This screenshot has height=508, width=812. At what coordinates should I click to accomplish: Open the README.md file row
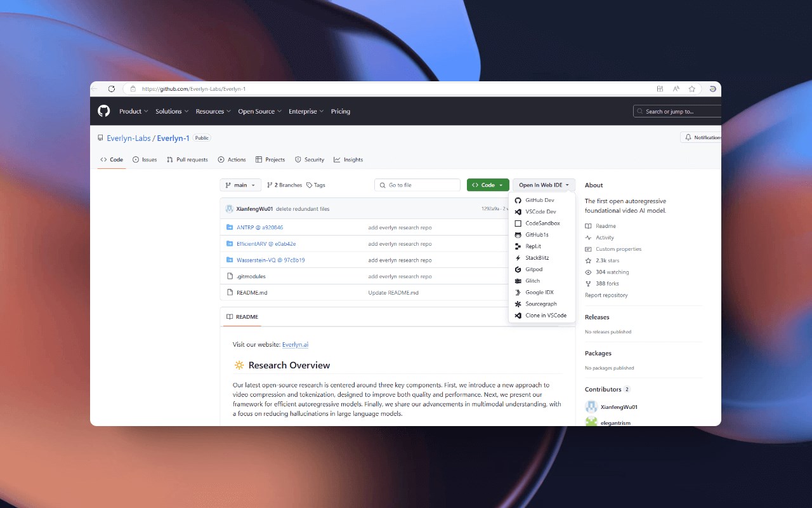coord(365,293)
